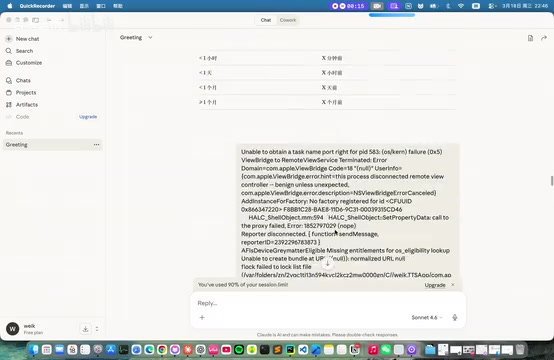Viewport: 554px width, 360px height.
Task: Click the chat scrollbar thumb
Action: pos(552,181)
